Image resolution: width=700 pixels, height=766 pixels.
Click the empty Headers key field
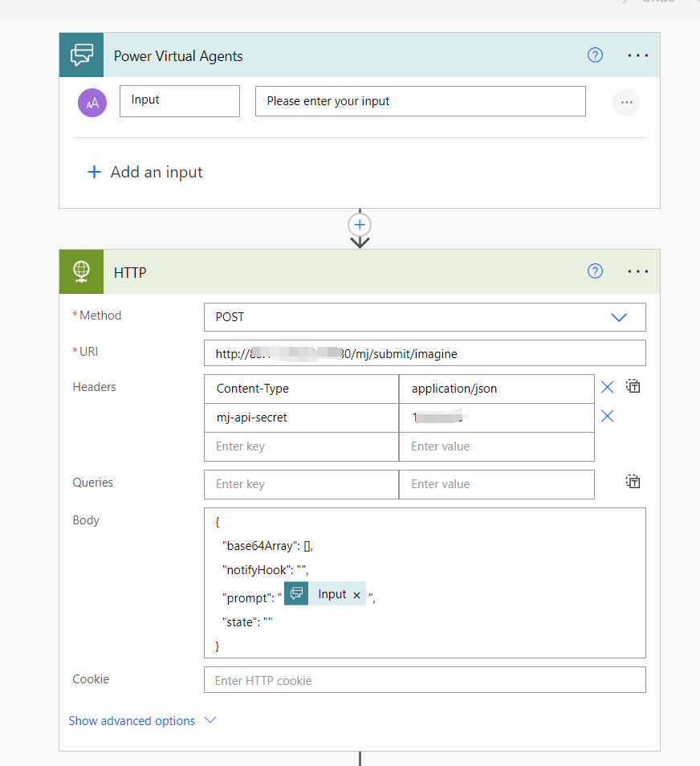click(301, 446)
